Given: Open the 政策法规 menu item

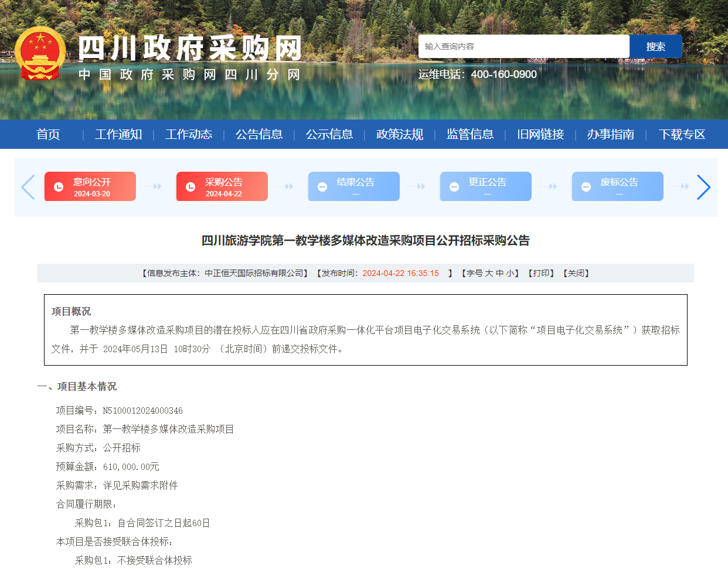Looking at the screenshot, I should click(400, 134).
